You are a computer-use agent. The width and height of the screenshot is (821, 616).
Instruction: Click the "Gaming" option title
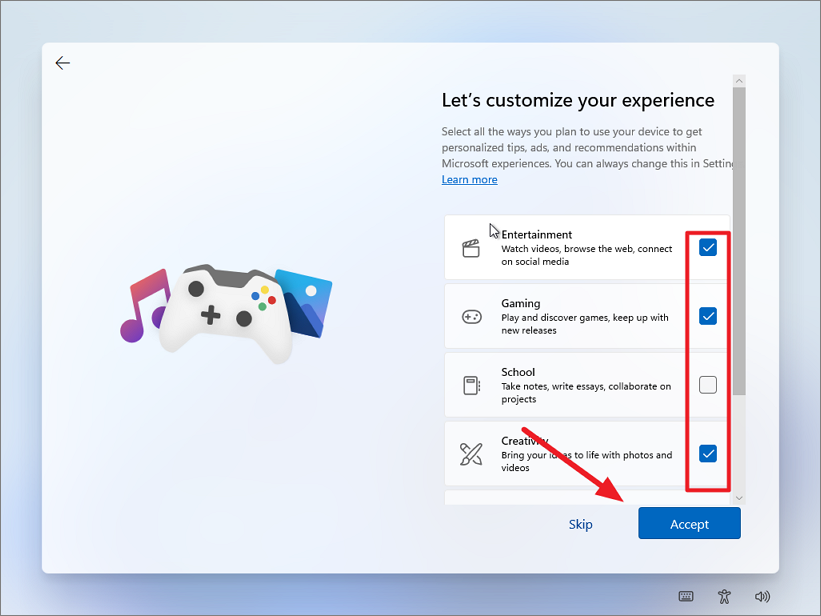pos(520,303)
